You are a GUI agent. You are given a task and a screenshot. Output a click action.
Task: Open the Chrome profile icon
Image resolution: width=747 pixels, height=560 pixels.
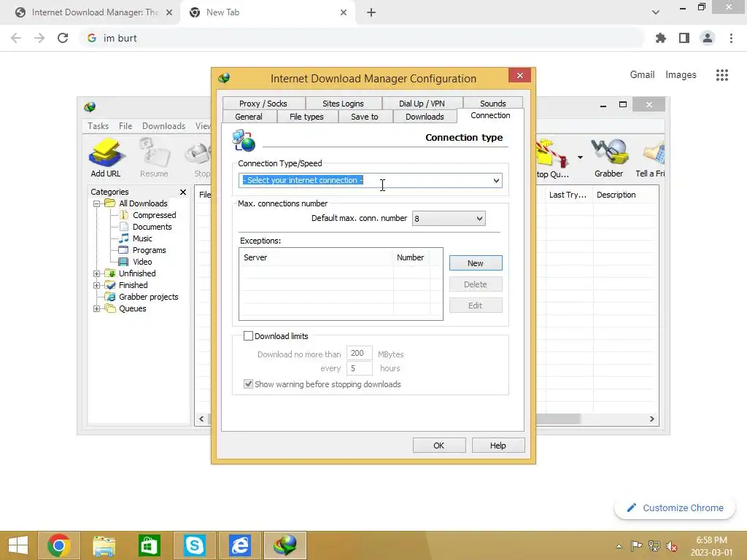[x=708, y=38]
